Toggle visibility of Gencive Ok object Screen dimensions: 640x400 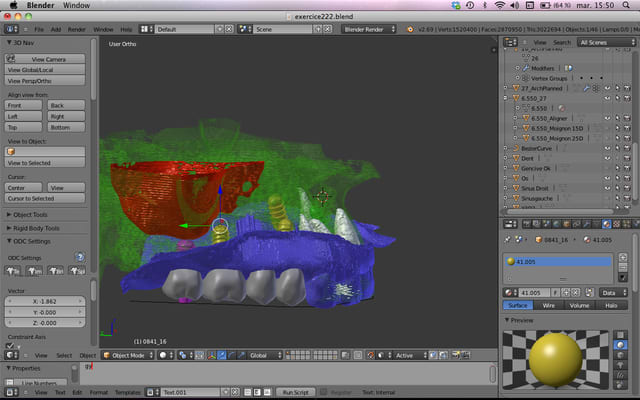(606, 170)
